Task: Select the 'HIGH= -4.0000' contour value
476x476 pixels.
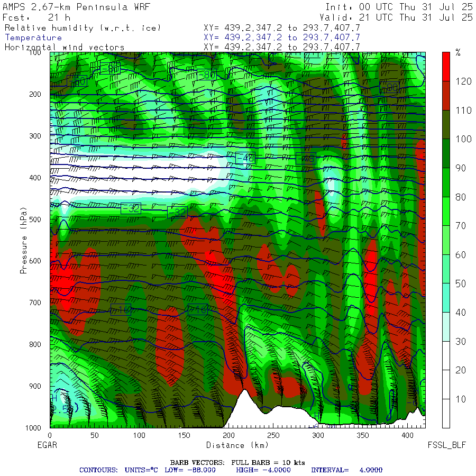Action: tap(263, 470)
